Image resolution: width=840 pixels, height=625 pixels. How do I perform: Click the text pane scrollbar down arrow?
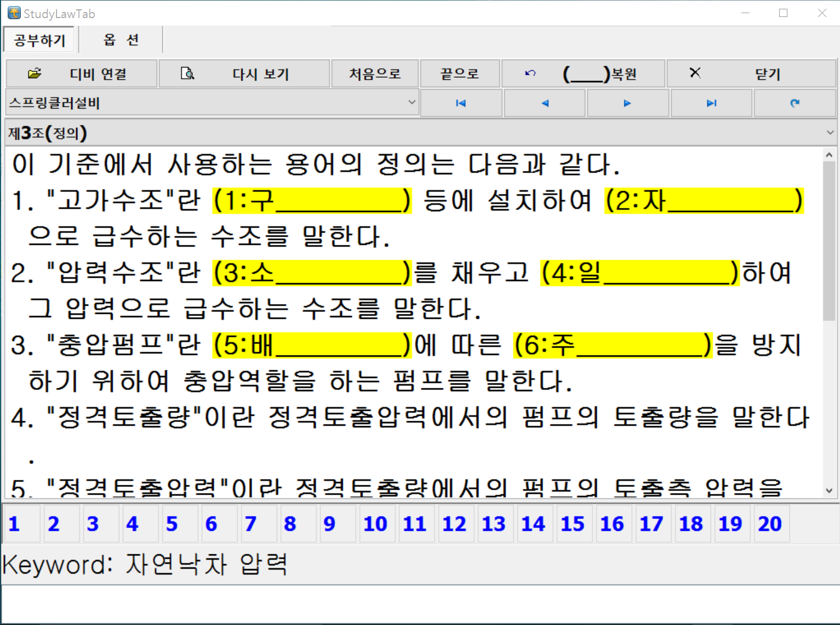(829, 491)
